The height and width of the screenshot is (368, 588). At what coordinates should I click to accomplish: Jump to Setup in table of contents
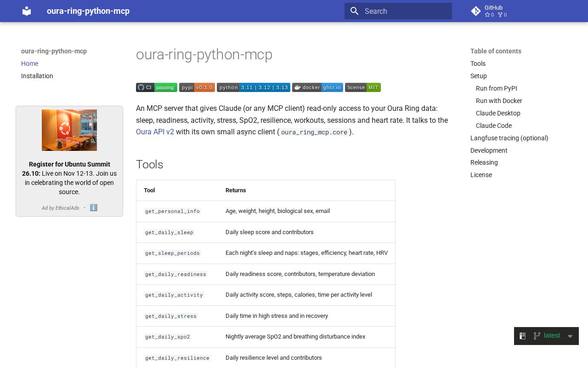coord(479,76)
